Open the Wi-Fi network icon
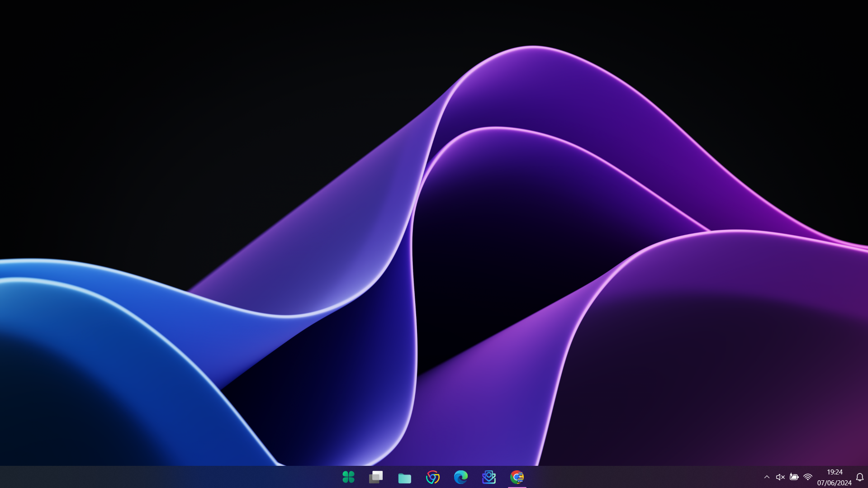 (x=808, y=477)
